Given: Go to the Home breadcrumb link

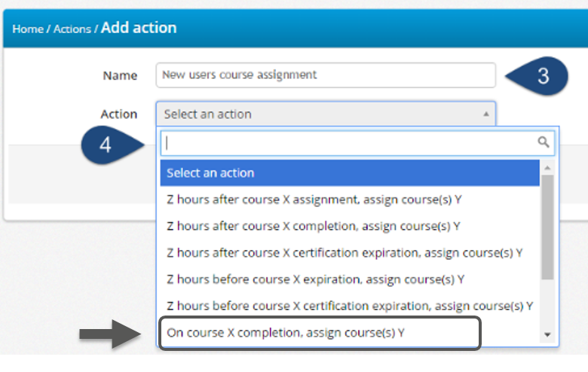Looking at the screenshot, I should pyautogui.click(x=28, y=29).
